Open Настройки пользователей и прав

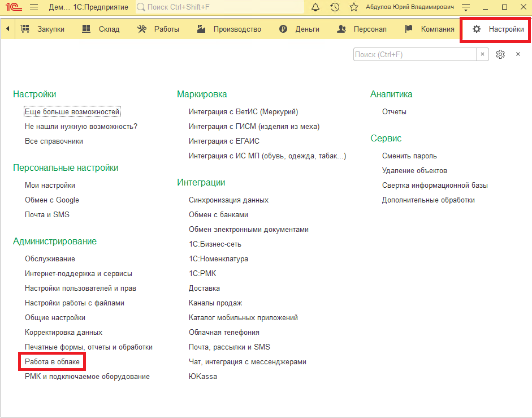point(80,288)
